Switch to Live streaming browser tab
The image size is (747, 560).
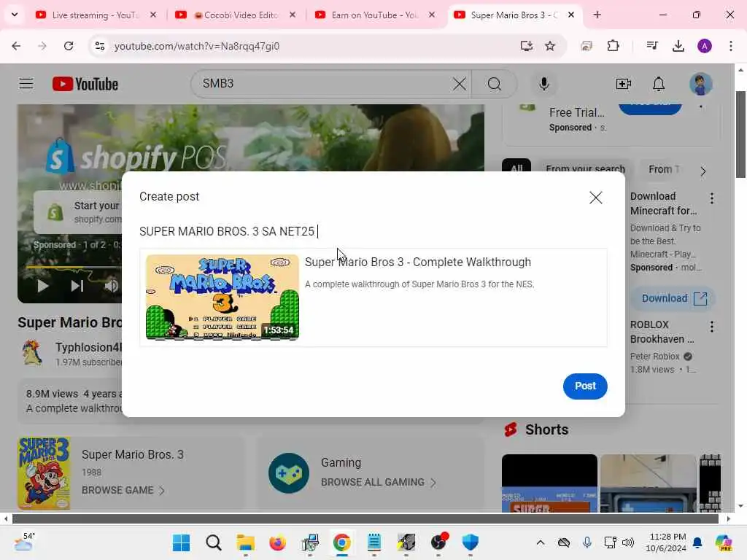point(96,15)
